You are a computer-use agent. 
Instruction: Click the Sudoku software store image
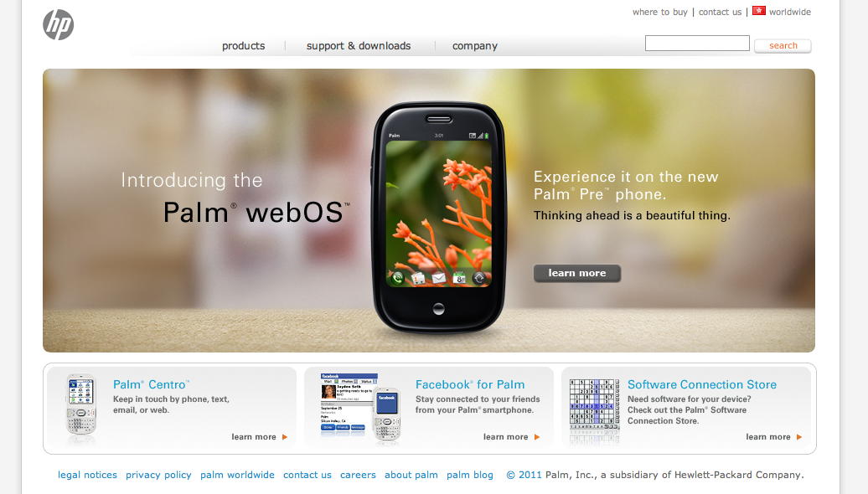tap(595, 410)
